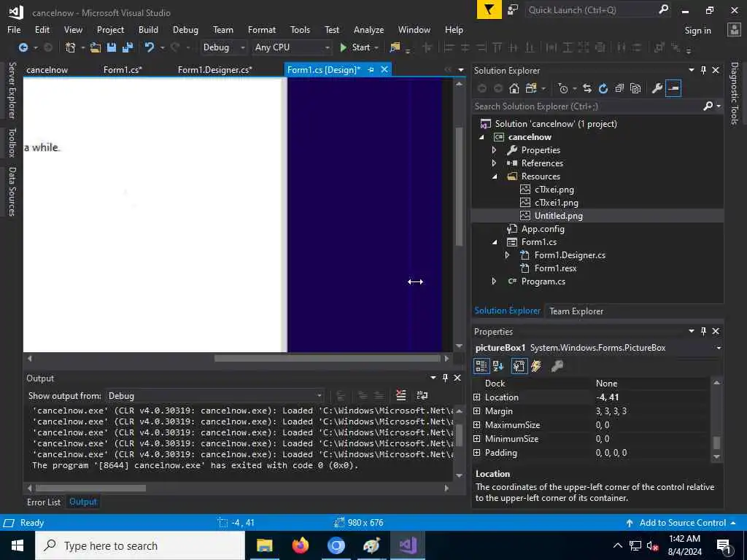Show the Properties page button in Properties panel
The width and height of the screenshot is (747, 560).
pos(519,366)
